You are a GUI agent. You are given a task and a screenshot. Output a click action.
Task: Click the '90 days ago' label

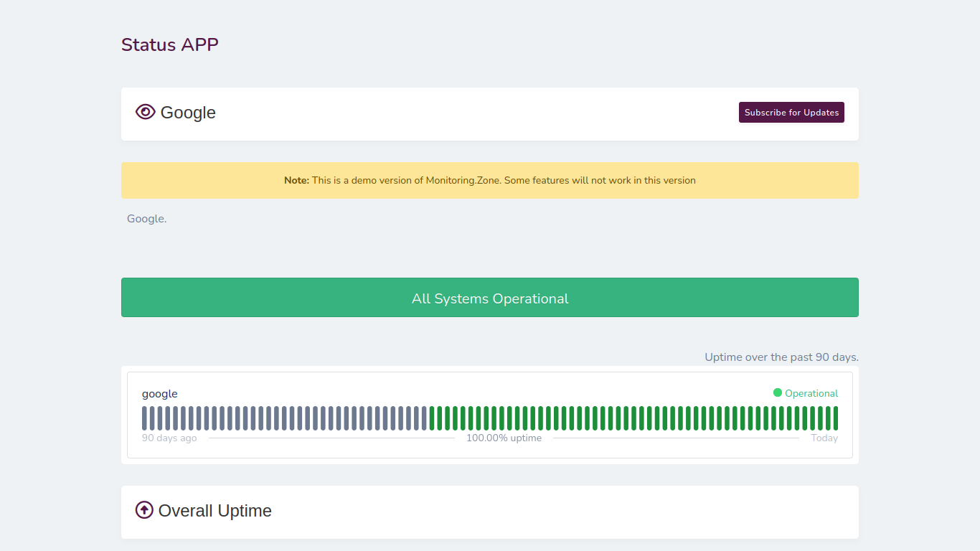tap(169, 438)
